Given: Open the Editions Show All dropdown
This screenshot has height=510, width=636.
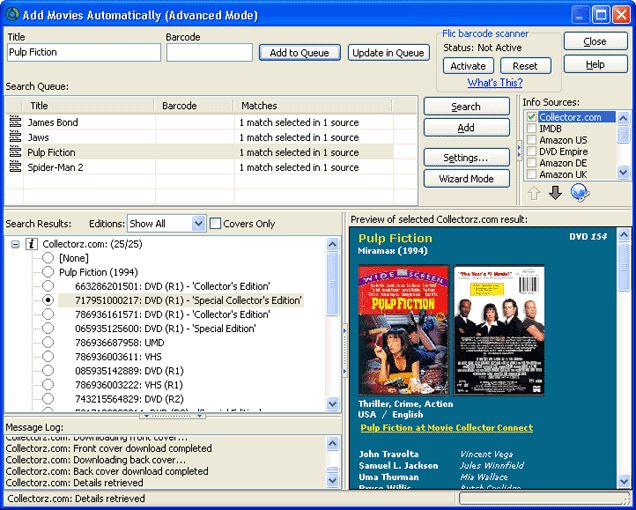Looking at the screenshot, I should tap(198, 224).
